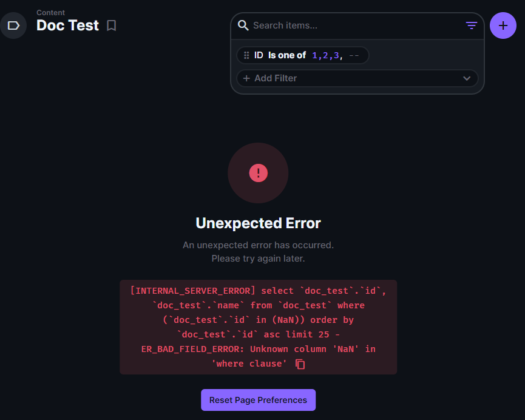Click the Doc Test page title
The height and width of the screenshot is (420, 525).
[67, 25]
